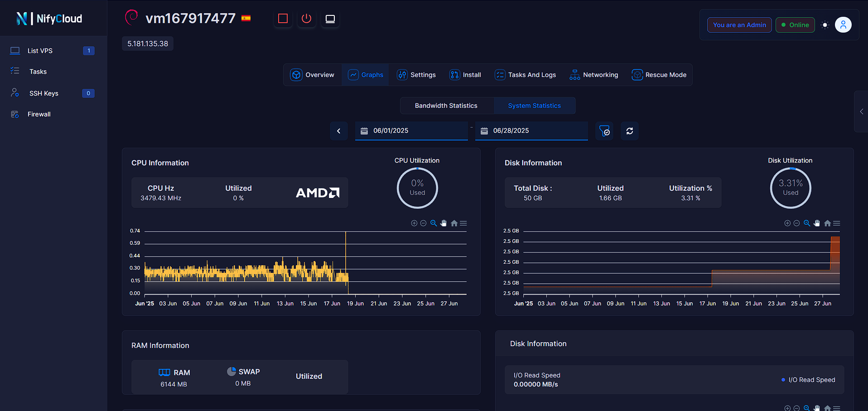Open the Networking tab
Image resolution: width=868 pixels, height=411 pixels.
(594, 75)
